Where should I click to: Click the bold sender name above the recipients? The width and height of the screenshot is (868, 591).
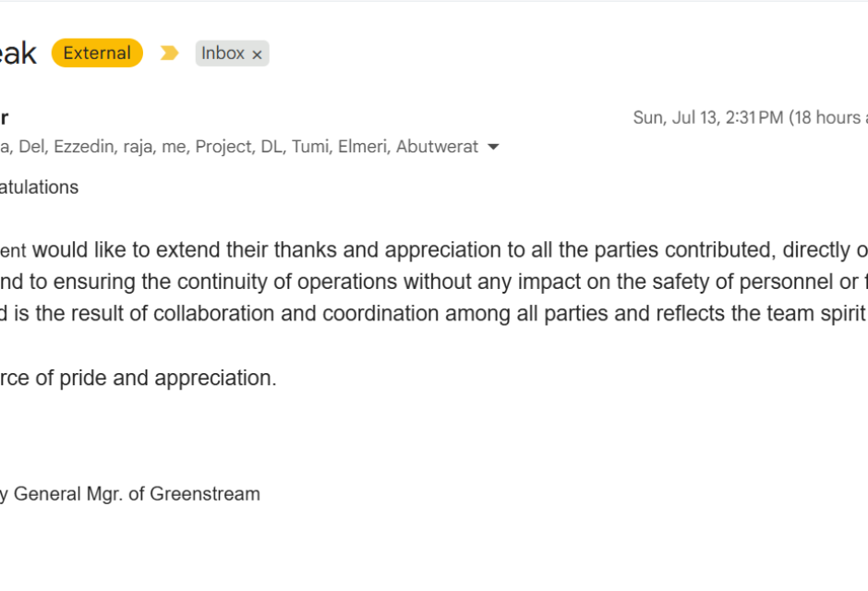[4, 117]
